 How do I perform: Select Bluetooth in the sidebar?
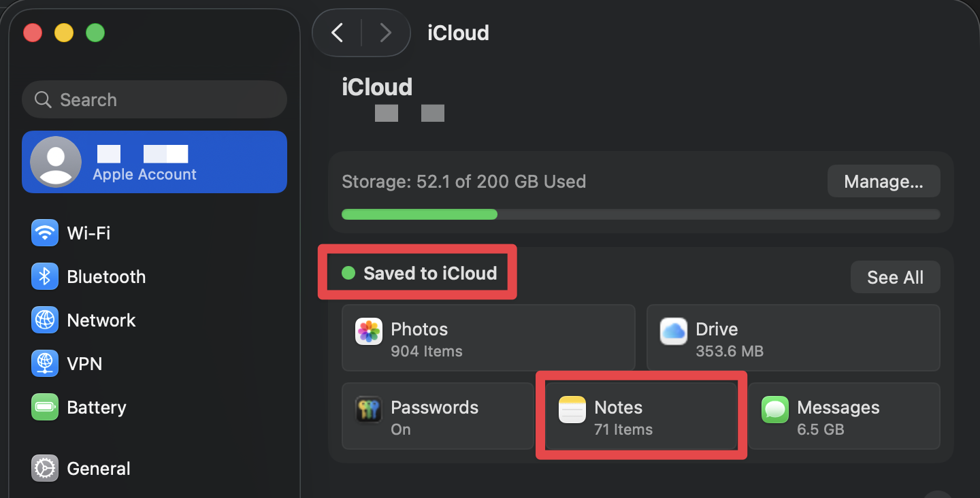pyautogui.click(x=105, y=277)
